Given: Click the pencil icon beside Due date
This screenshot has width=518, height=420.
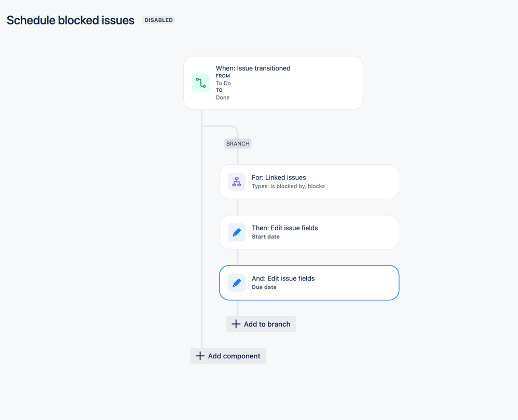Looking at the screenshot, I should pyautogui.click(x=237, y=283).
